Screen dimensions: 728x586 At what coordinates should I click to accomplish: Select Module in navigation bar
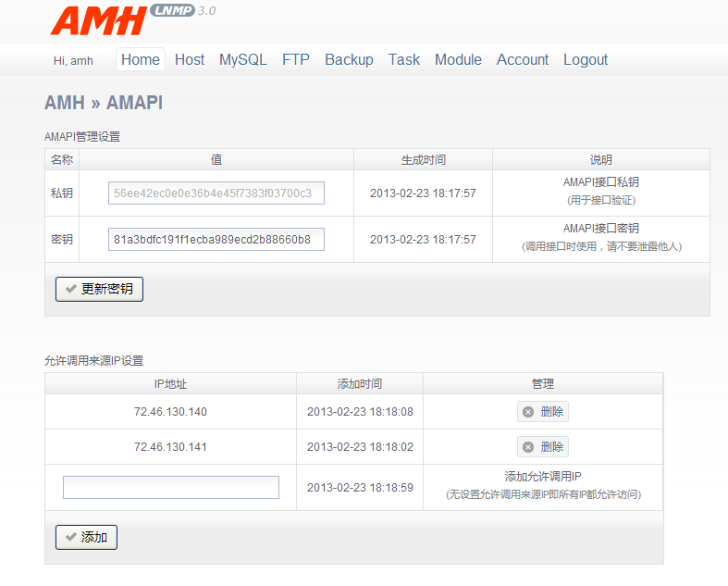[x=458, y=59]
